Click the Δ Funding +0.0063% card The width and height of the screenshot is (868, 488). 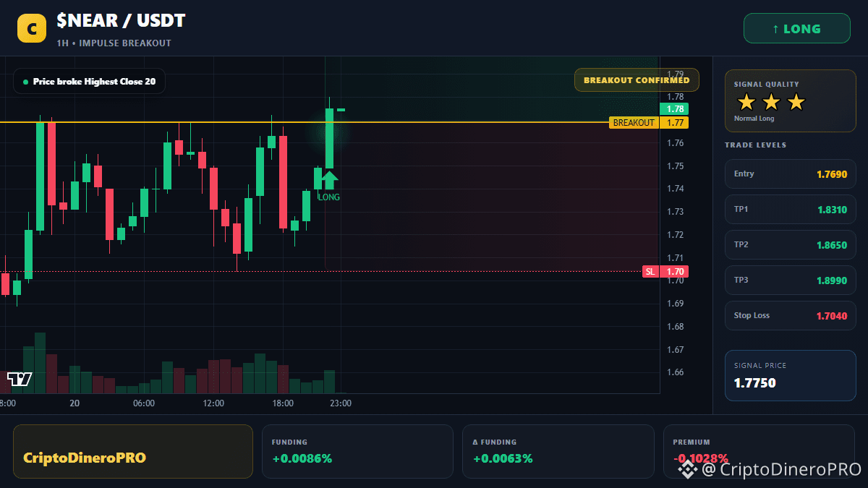coord(558,451)
